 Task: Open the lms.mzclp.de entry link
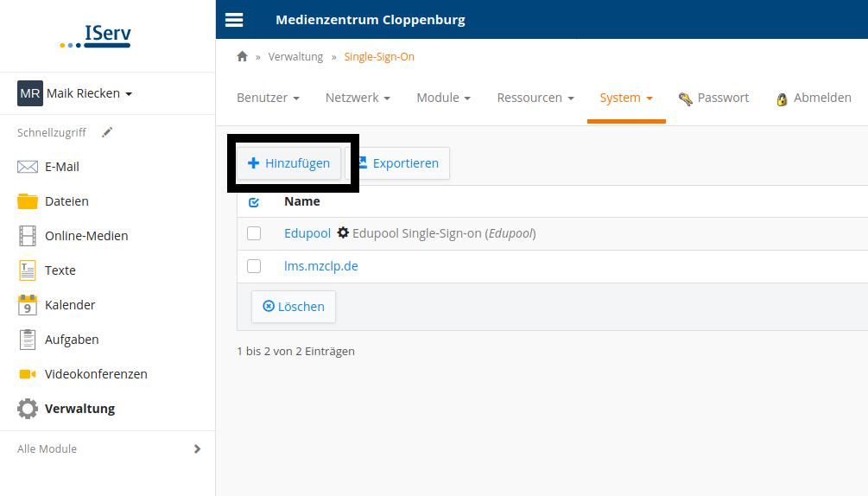pos(320,266)
